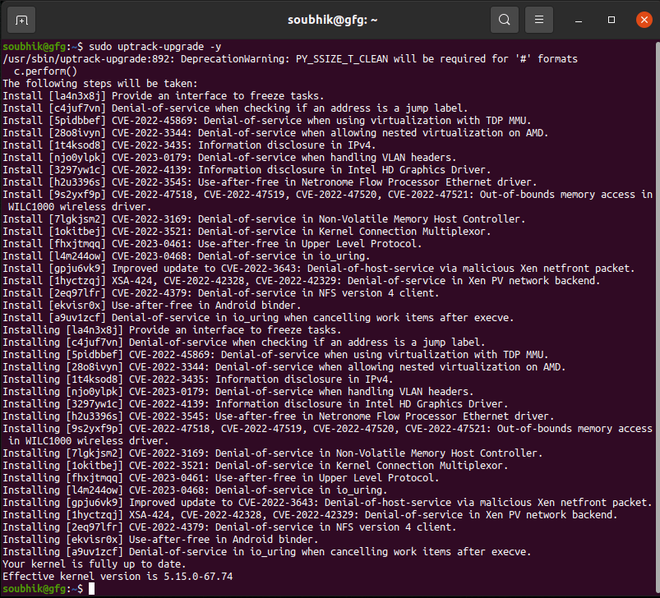Click the Installing [2eq97lfr] NFS client line
This screenshot has width=660, height=598.
229,527
